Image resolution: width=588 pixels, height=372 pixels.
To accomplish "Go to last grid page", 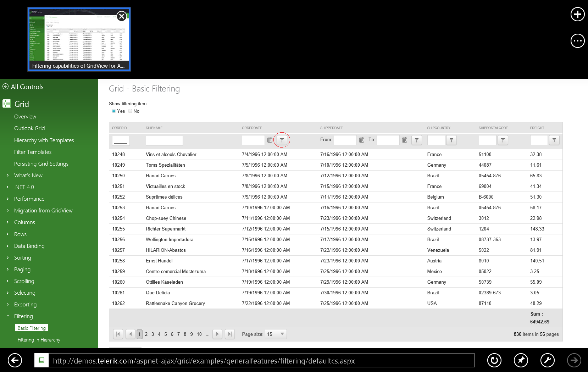I will coord(230,334).
